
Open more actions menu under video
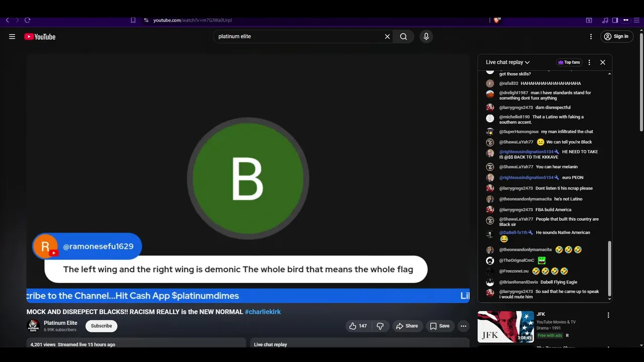click(463, 326)
